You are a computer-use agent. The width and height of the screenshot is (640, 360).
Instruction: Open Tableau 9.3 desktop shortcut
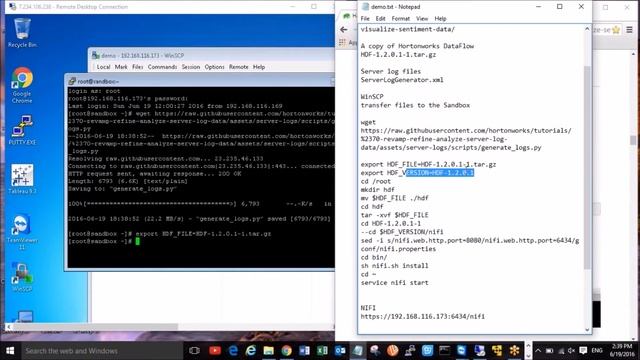pos(22,179)
